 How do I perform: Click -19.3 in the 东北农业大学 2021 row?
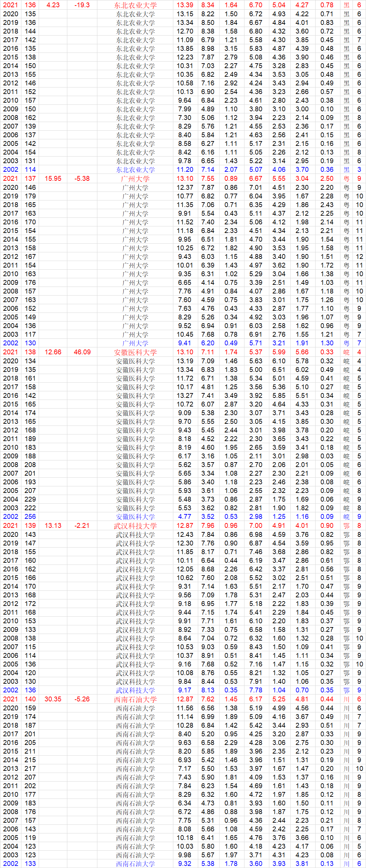coord(82,5)
